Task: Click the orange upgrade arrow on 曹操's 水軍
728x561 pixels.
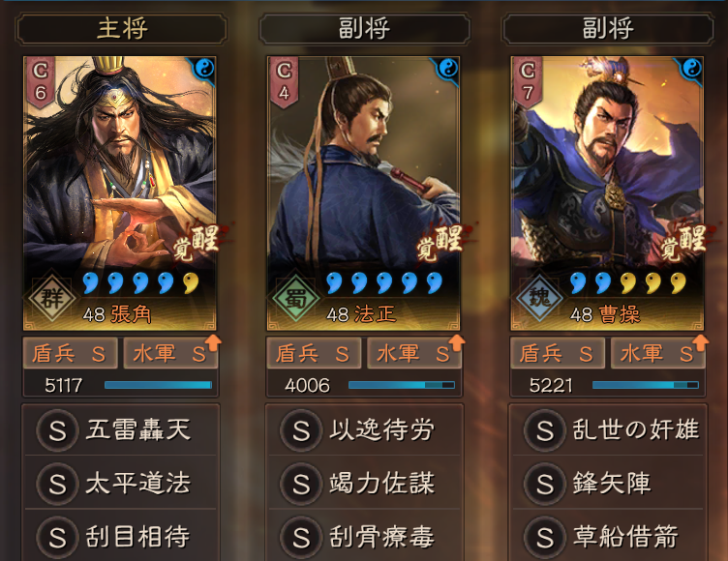Action: tap(701, 342)
